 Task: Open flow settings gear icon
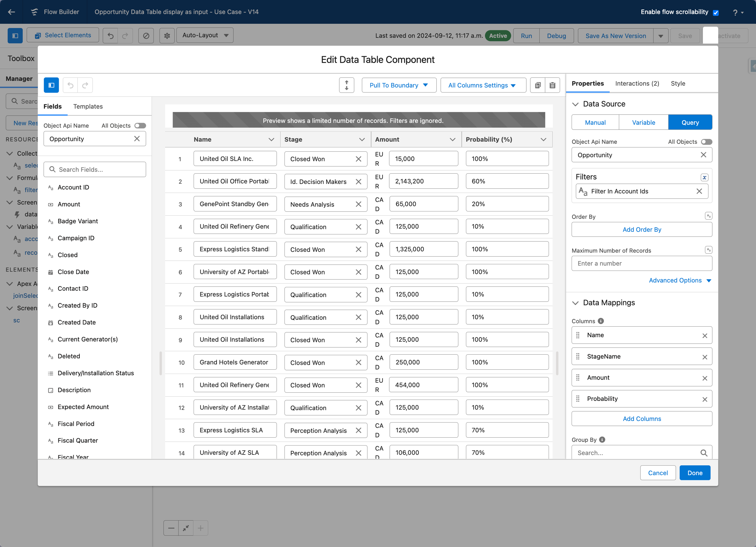[167, 36]
